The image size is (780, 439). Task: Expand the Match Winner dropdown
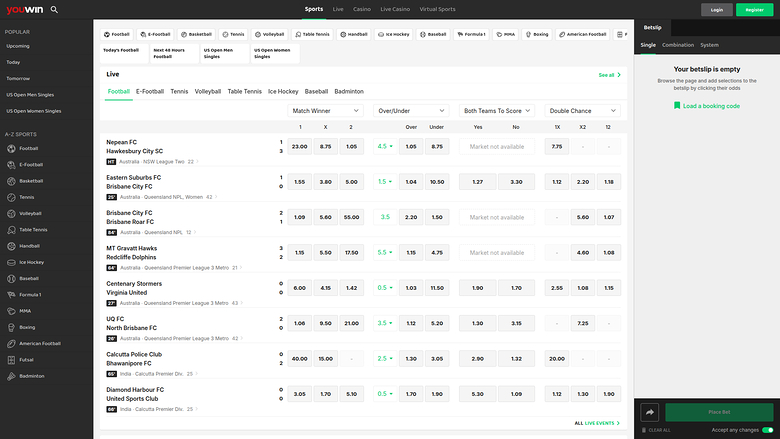(325, 111)
